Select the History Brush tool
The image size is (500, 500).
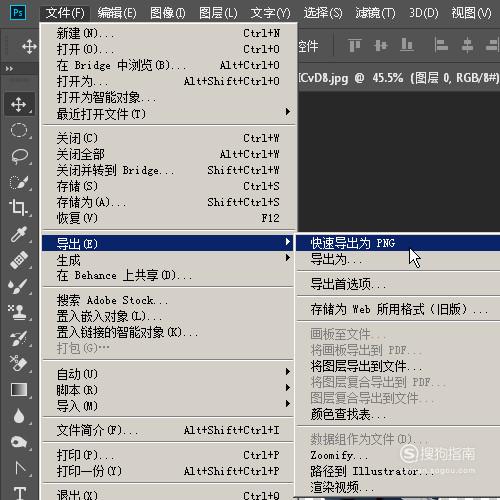click(x=19, y=338)
